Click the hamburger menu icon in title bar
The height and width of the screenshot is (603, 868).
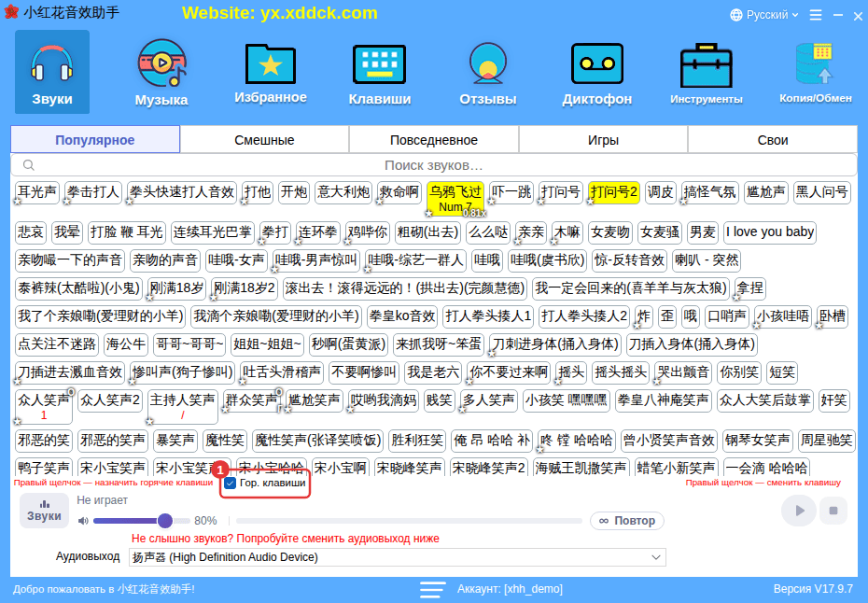[x=816, y=15]
